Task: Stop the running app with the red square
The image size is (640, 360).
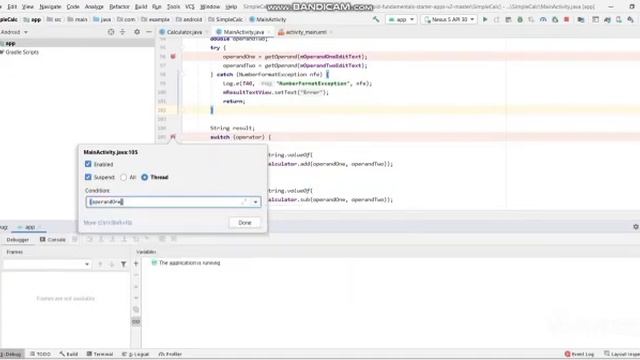Action: coord(567,19)
